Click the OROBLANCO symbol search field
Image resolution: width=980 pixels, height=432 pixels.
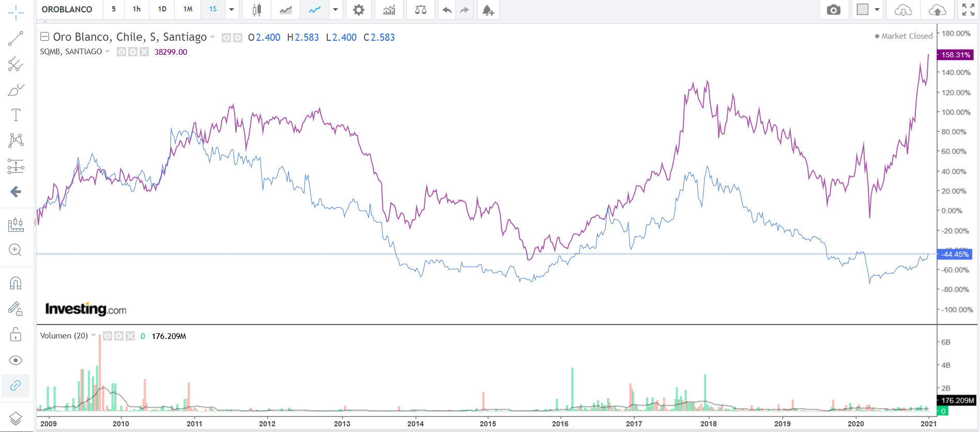[67, 9]
